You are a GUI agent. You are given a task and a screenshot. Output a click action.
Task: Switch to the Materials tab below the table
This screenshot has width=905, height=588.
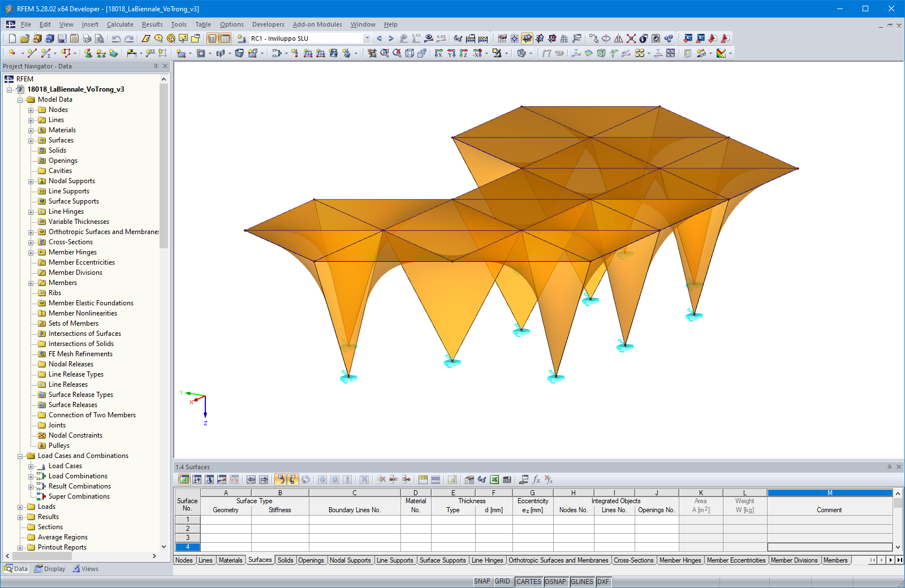(x=231, y=560)
